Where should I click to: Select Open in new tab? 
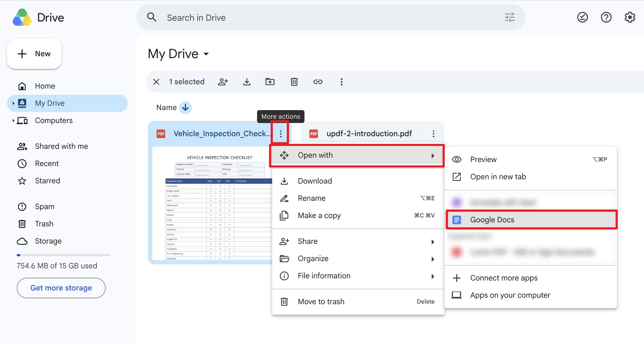pos(531,177)
